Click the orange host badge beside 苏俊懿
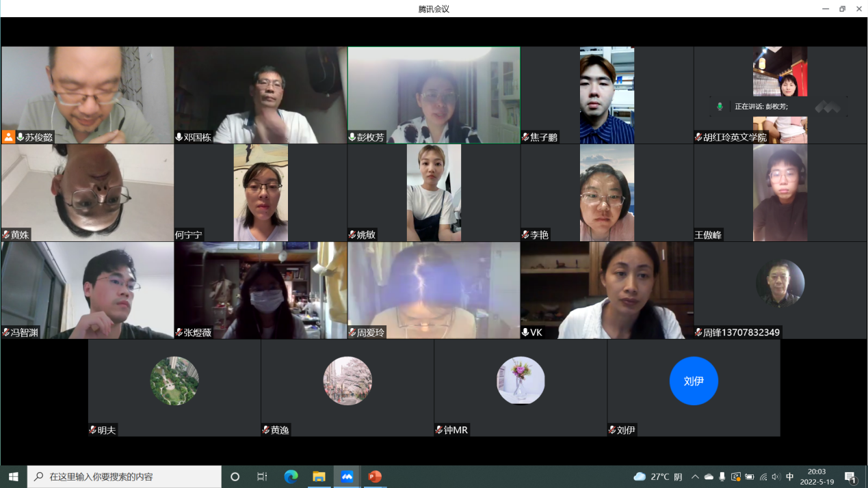 (8, 137)
